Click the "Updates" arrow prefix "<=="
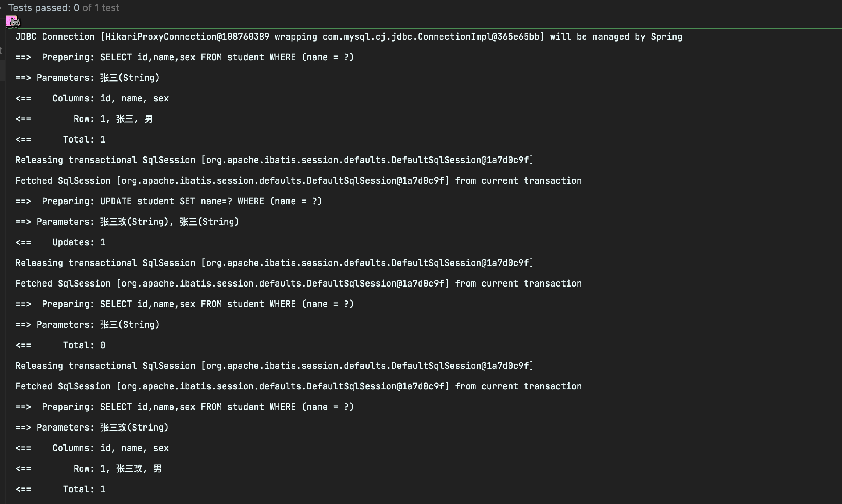The height and width of the screenshot is (504, 842). 23,242
